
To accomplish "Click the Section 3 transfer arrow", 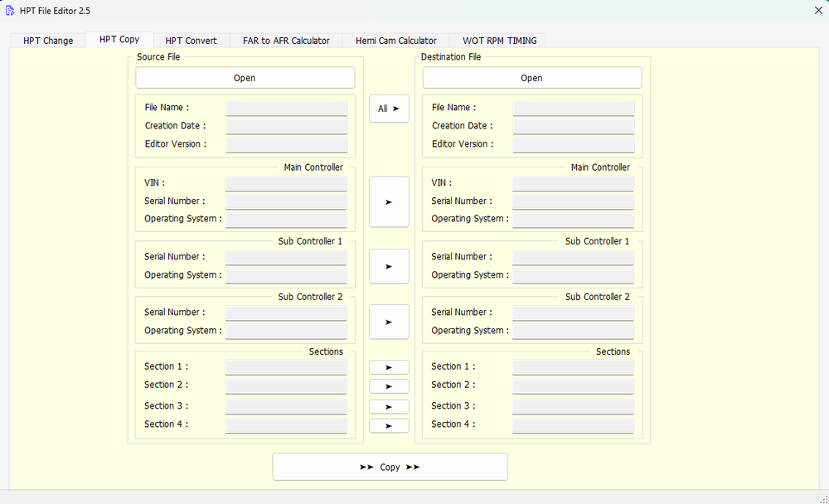I will 389,406.
